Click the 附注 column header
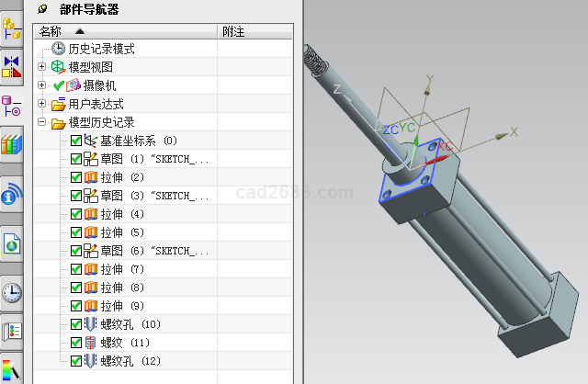This screenshot has width=588, height=384. pos(233,31)
